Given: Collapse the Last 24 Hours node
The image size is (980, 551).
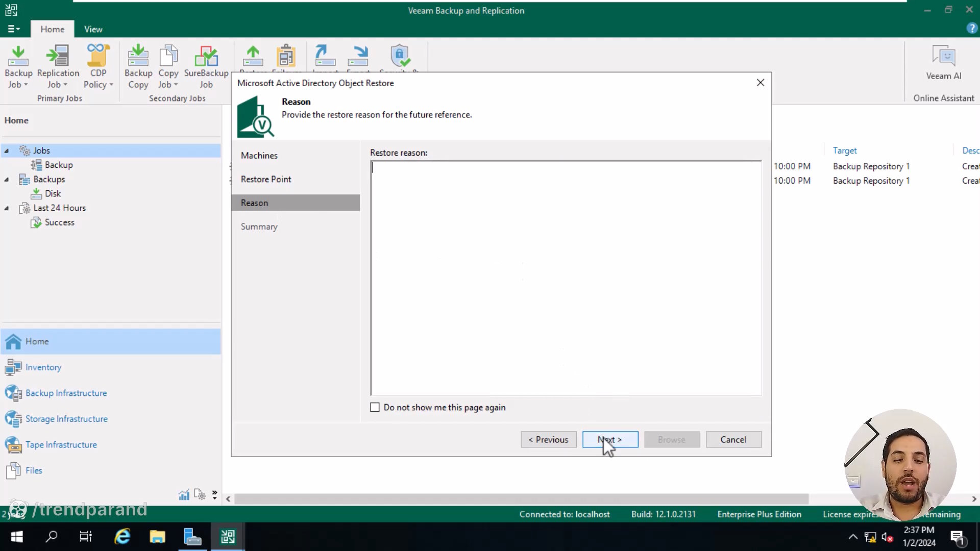Looking at the screenshot, I should (x=7, y=208).
